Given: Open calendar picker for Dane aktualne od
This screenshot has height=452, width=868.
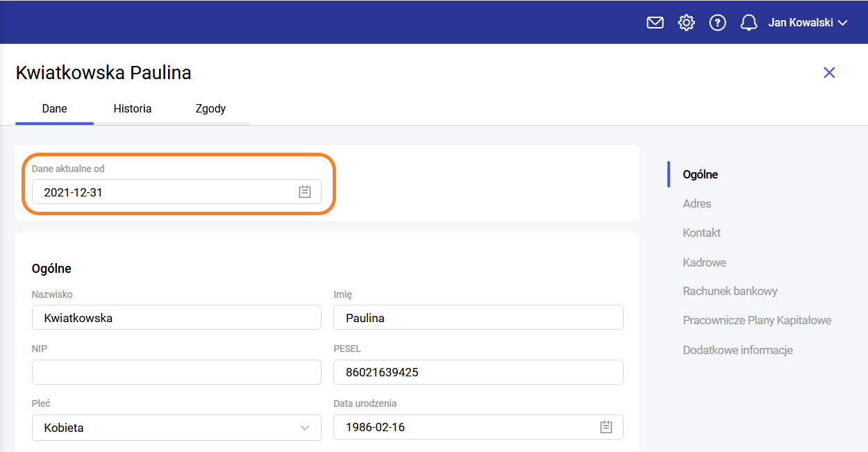Looking at the screenshot, I should (304, 192).
